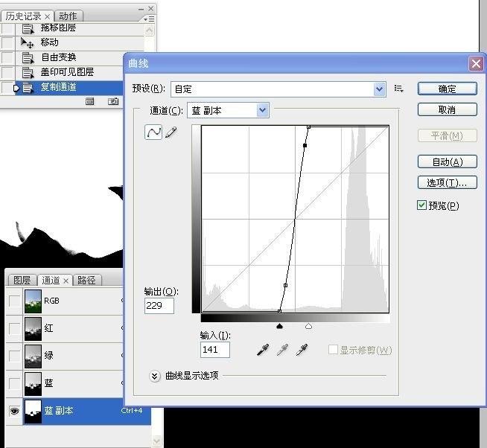This screenshot has height=448, width=487.
Task: Switch to the 路径 paths tab
Action: pos(86,281)
